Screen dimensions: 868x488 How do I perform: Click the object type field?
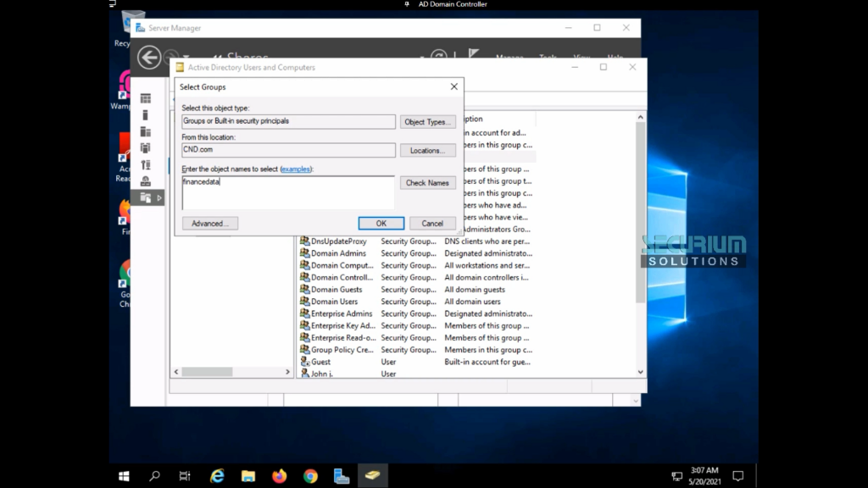[x=288, y=121]
